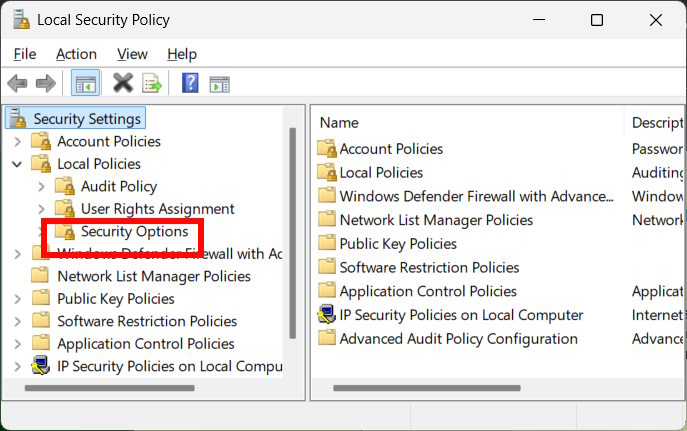Select Audit Policy tree label
This screenshot has width=687, height=431.
(119, 186)
